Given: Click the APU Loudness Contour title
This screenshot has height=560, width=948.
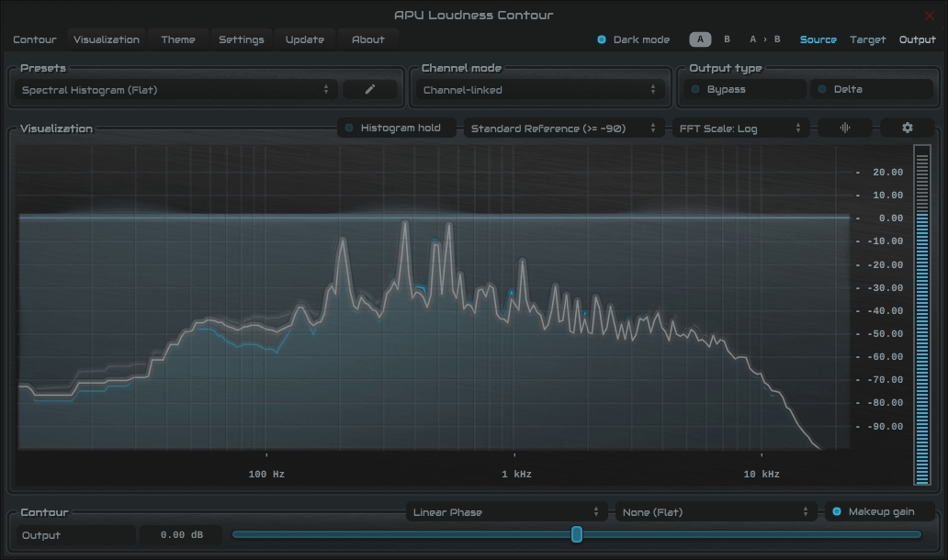Looking at the screenshot, I should click(x=473, y=15).
